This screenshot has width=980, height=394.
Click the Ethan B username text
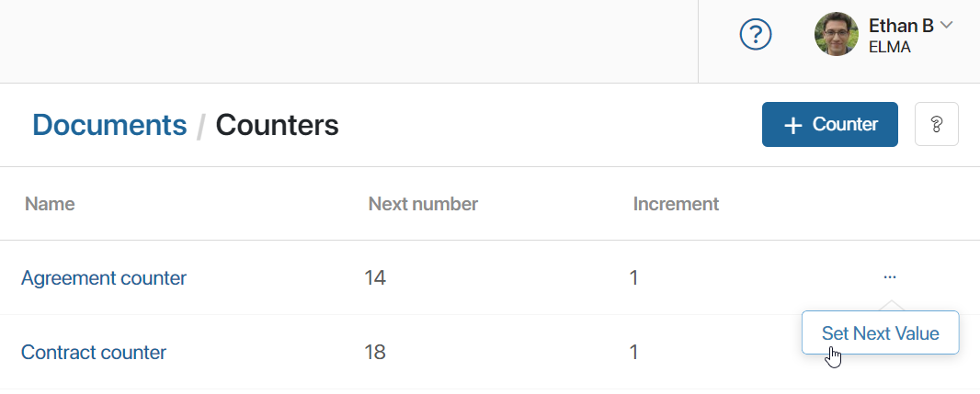[901, 26]
